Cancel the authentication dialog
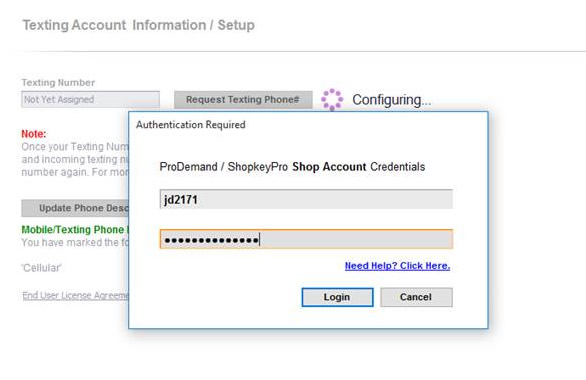 coord(416,297)
